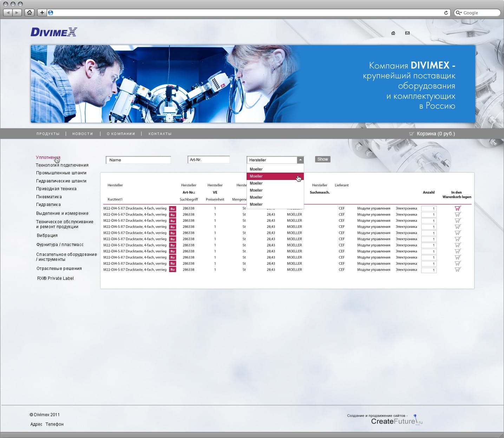Click the Anzahl quantity field in first row

tap(429, 208)
